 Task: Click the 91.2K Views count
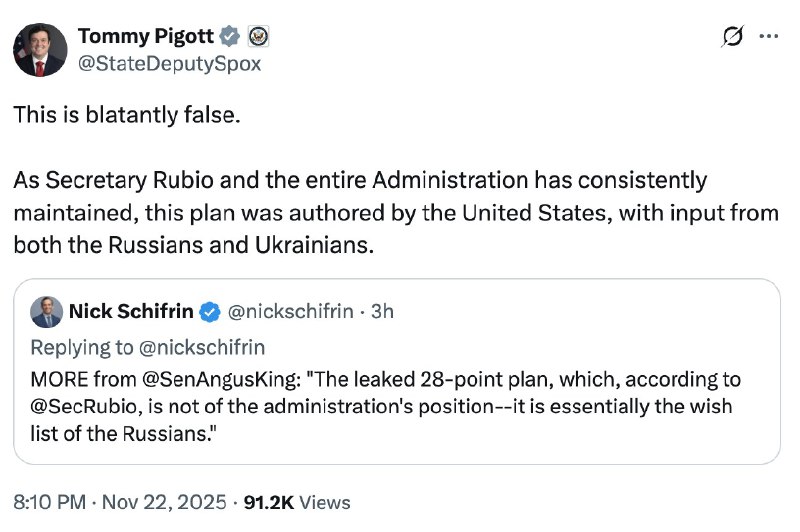[297, 502]
